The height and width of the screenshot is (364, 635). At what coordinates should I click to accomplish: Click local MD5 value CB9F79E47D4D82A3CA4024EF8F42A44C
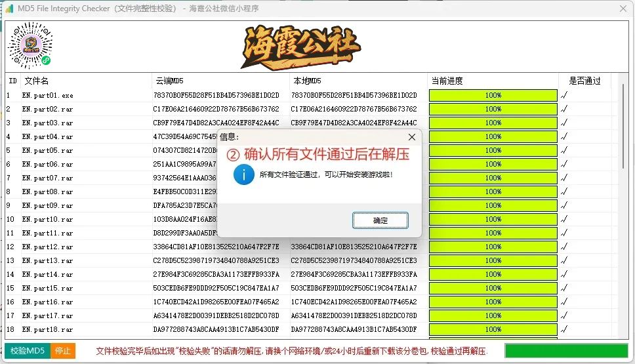(354, 123)
